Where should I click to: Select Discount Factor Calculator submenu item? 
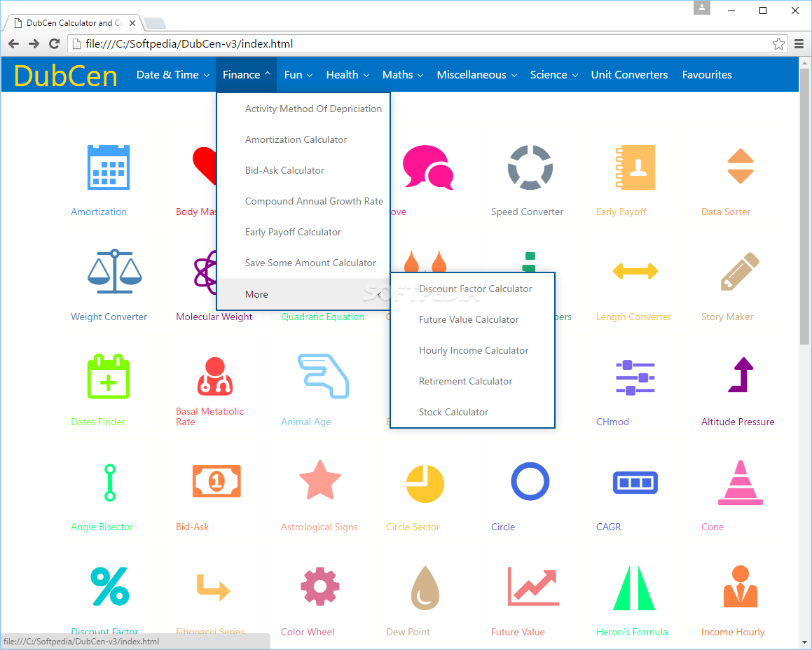pos(476,289)
